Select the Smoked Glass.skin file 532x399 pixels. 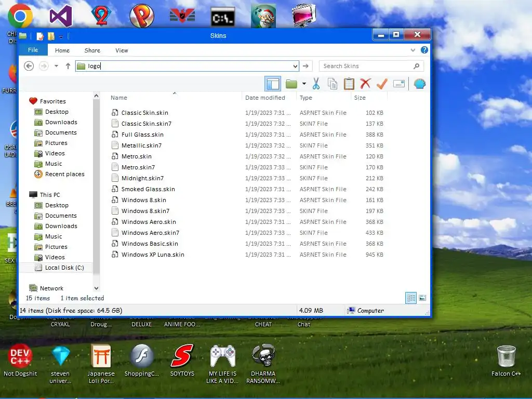point(148,189)
